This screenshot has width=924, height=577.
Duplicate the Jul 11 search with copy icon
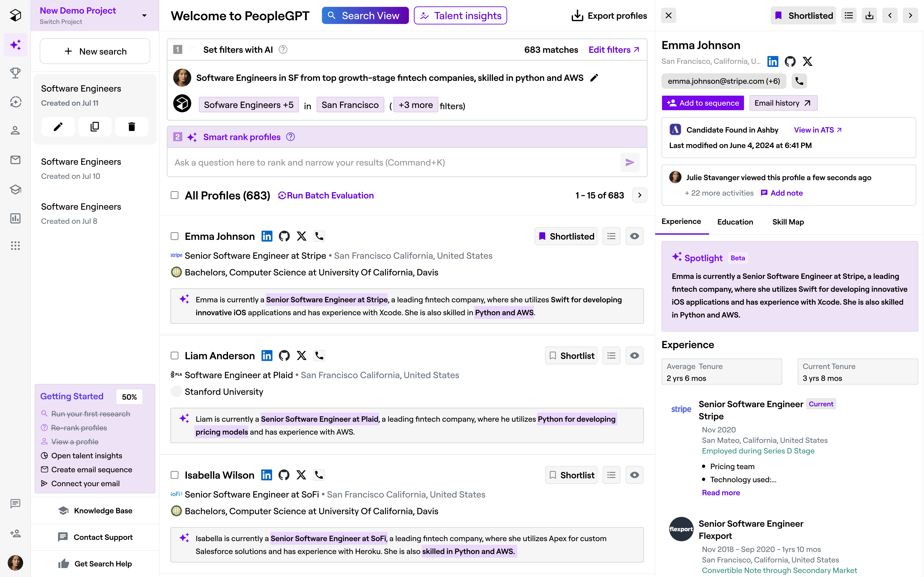click(95, 127)
